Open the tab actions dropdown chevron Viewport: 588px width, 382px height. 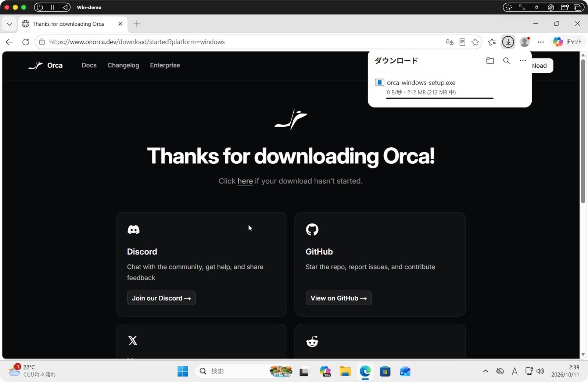(x=9, y=24)
